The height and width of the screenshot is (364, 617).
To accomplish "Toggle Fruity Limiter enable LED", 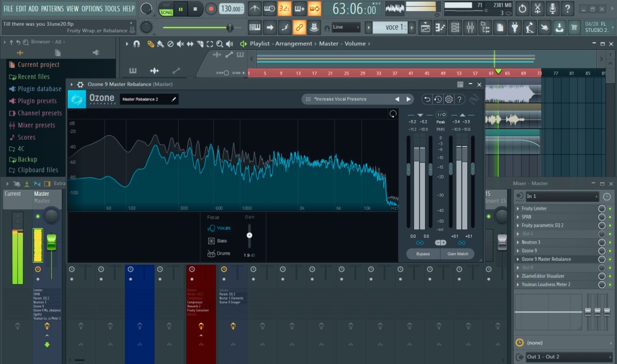I will pos(610,209).
